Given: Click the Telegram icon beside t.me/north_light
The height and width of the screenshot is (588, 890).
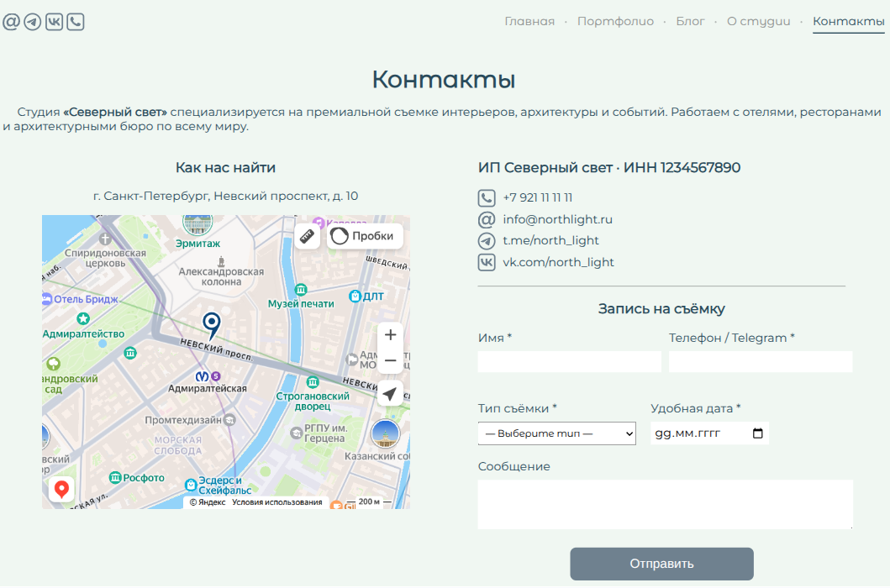Looking at the screenshot, I should 487,240.
